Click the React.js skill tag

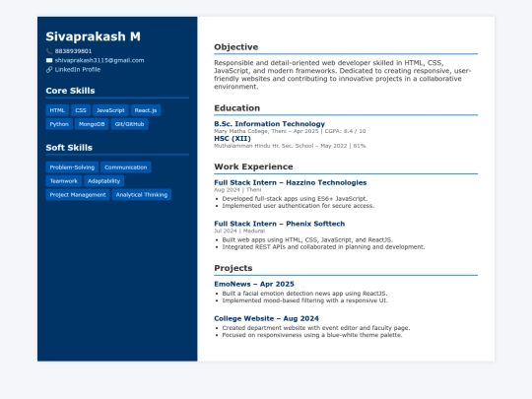[146, 110]
